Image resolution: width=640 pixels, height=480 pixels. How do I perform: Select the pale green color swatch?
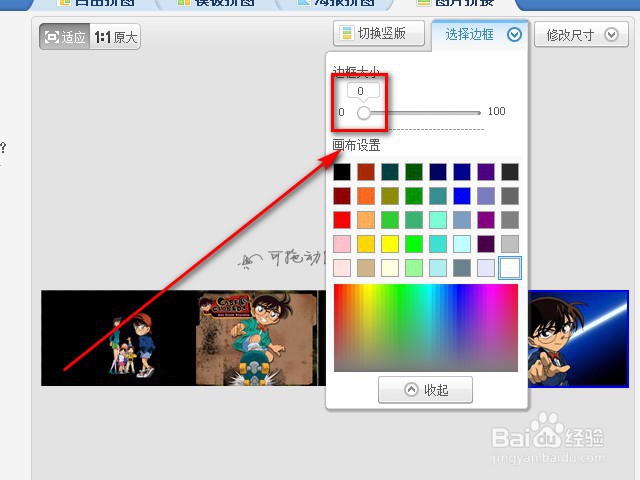414,268
